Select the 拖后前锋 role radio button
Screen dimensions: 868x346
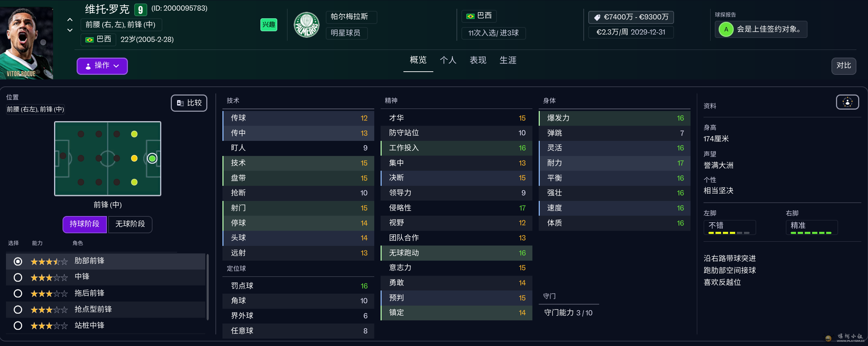[x=18, y=293]
